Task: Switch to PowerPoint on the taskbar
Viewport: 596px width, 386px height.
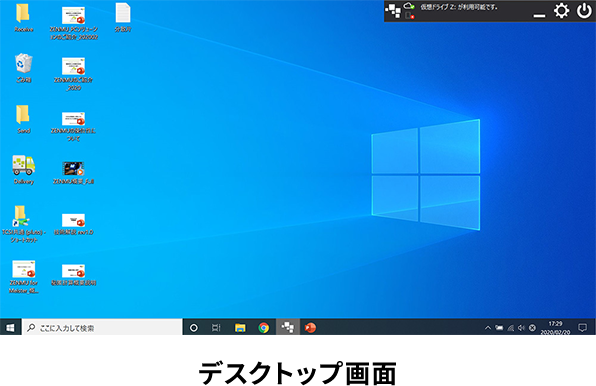Action: (x=310, y=327)
